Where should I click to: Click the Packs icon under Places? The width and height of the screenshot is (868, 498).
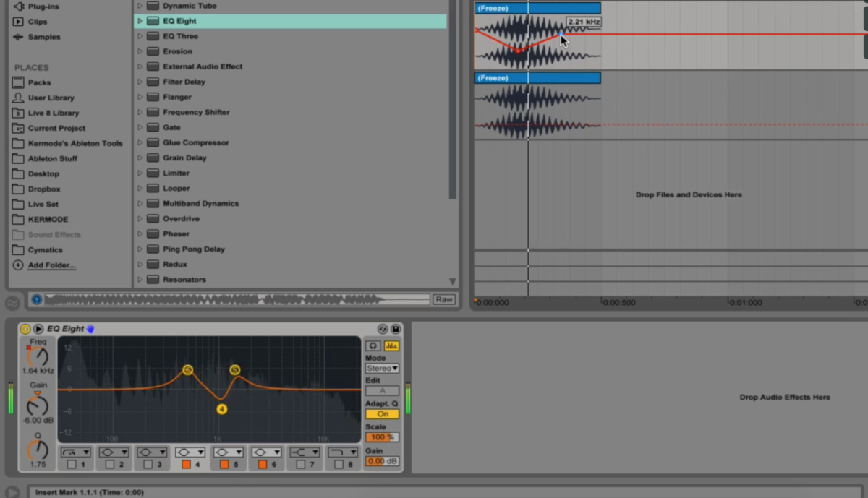[18, 82]
